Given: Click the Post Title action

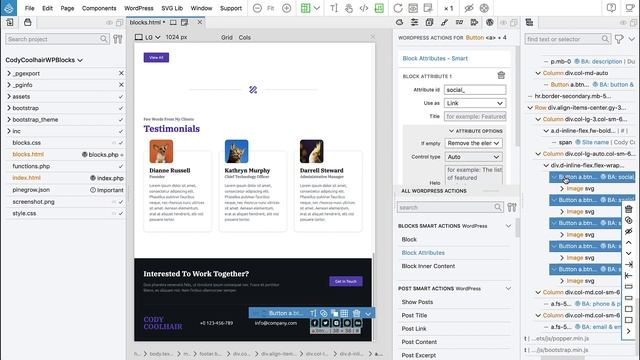Looking at the screenshot, I should [414, 316].
